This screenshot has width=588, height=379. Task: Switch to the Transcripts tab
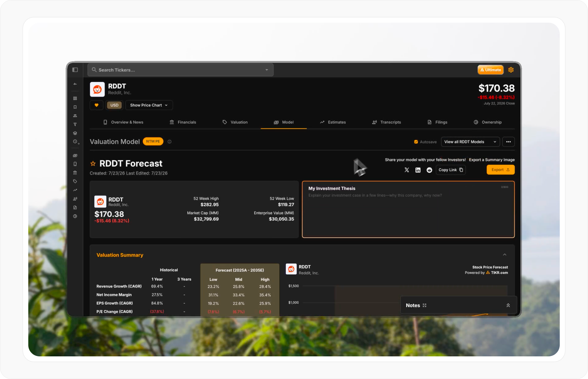(386, 122)
